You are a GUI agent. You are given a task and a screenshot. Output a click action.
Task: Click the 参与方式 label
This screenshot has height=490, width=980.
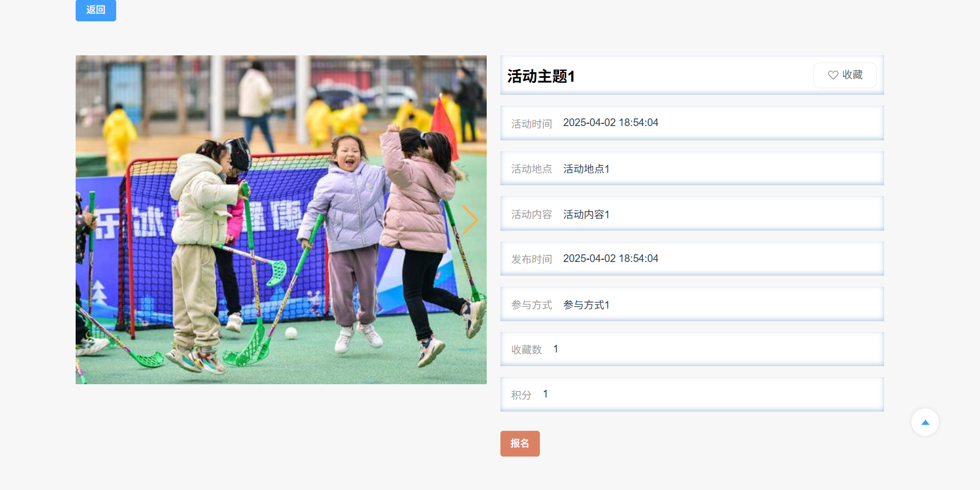[531, 305]
